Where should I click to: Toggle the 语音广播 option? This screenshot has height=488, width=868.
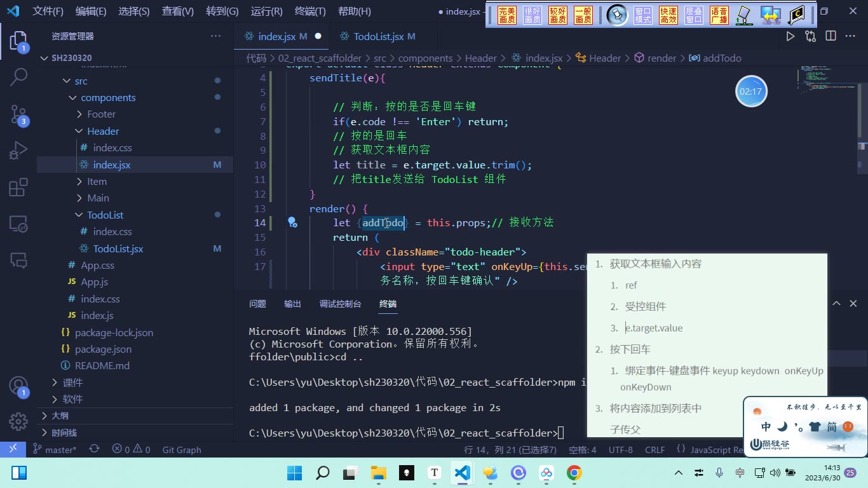719,15
